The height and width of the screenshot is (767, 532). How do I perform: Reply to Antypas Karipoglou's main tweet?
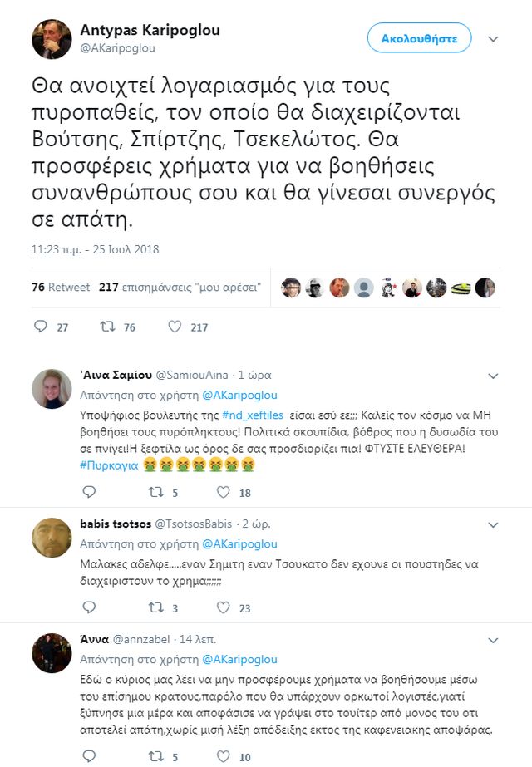point(40,327)
